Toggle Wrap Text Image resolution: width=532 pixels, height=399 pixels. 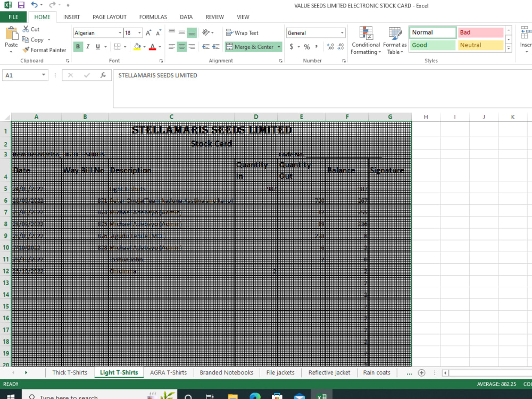pyautogui.click(x=242, y=32)
